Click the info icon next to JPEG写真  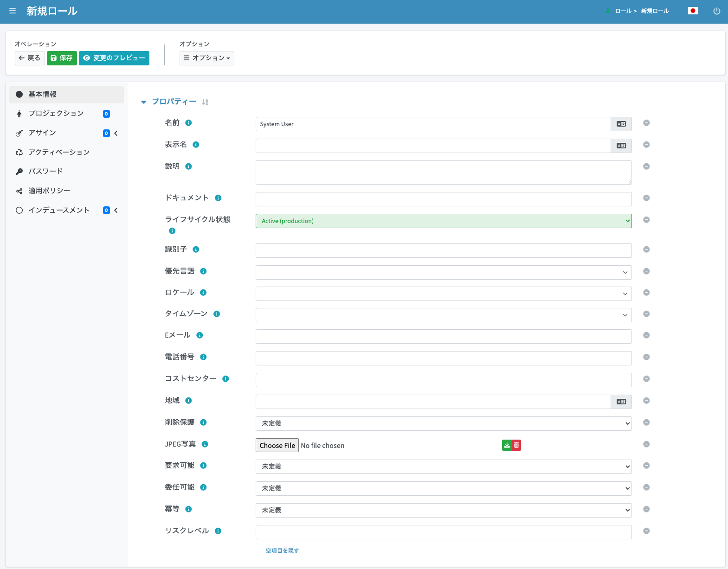205,444
